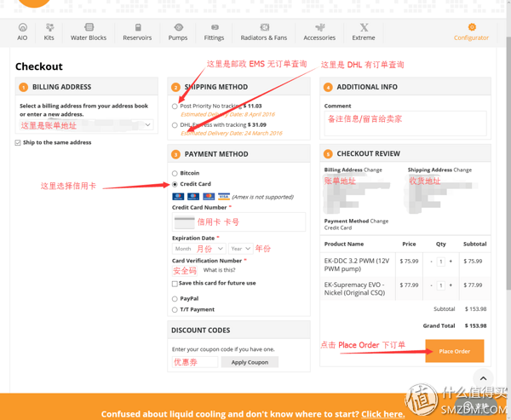Click the Credit Card Number field
Screen dimensions: 511x420
click(238, 222)
